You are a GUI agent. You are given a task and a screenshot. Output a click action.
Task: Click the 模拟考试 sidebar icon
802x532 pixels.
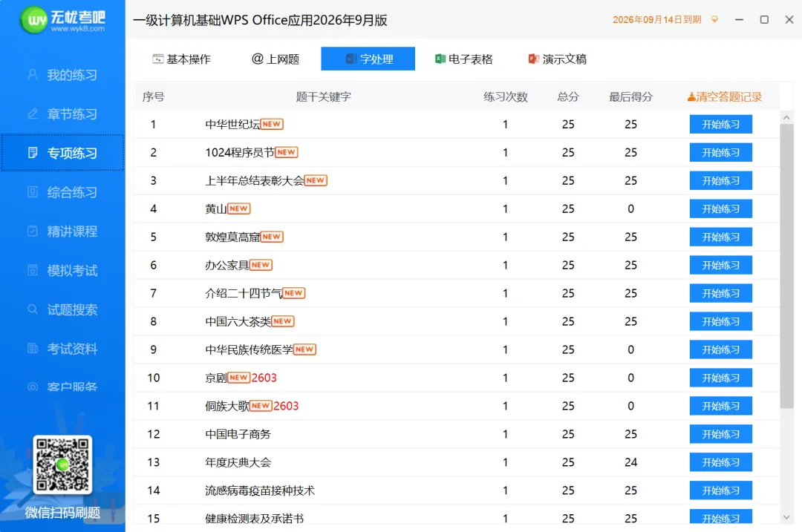(x=33, y=270)
